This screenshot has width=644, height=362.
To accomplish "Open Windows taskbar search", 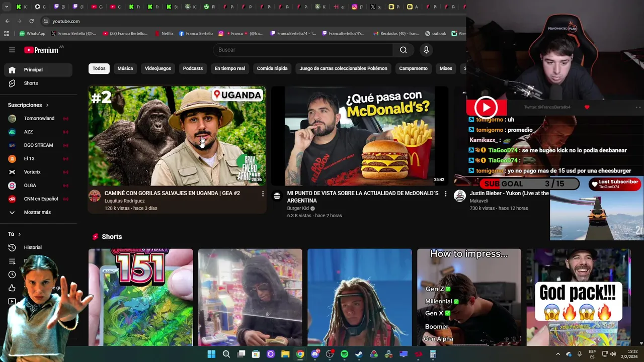I will 226,354.
